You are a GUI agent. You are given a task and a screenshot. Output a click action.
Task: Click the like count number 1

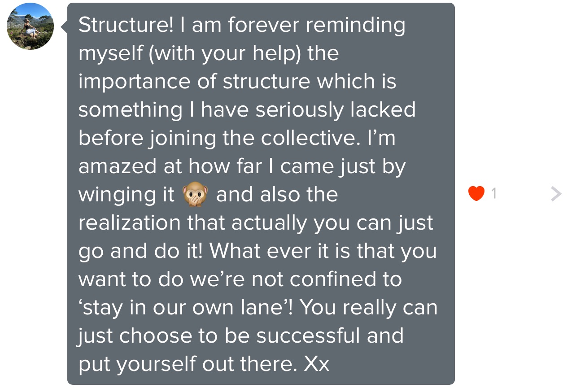(494, 194)
